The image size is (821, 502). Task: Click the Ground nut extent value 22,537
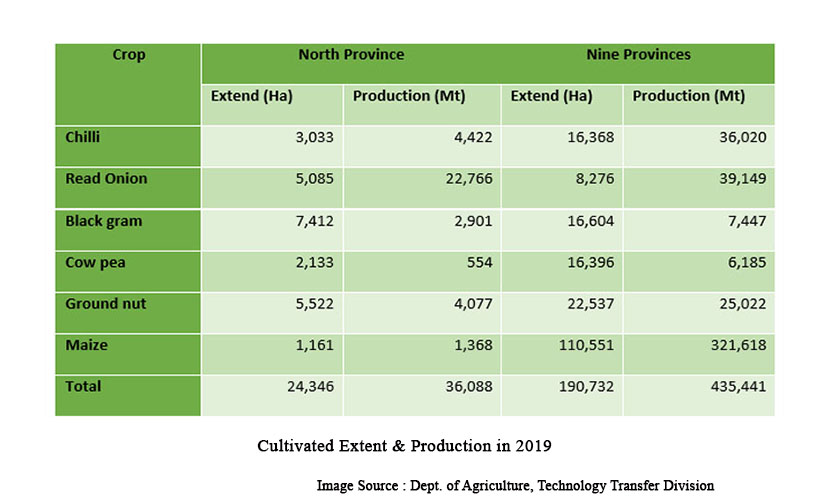(590, 304)
